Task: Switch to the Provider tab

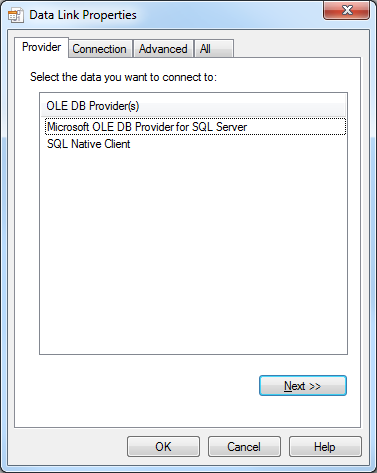Action: [42, 47]
